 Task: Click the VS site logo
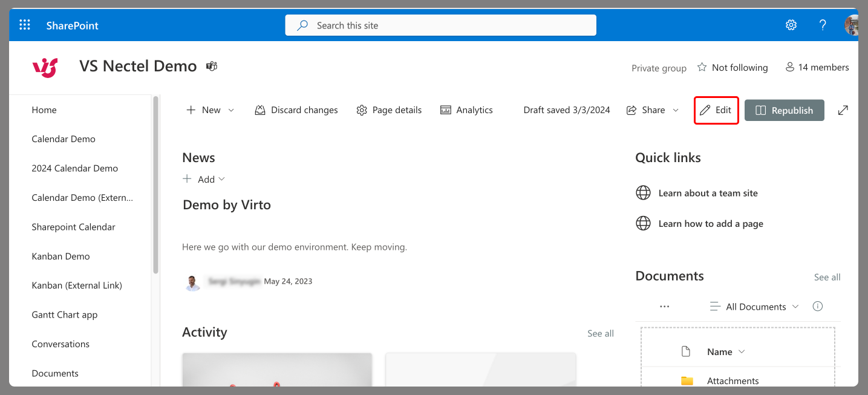coord(45,67)
